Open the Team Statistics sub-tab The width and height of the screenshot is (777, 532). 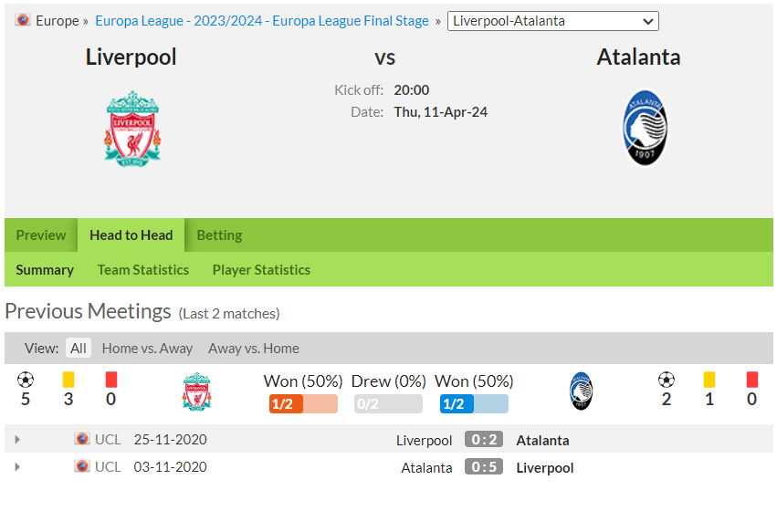click(x=142, y=270)
